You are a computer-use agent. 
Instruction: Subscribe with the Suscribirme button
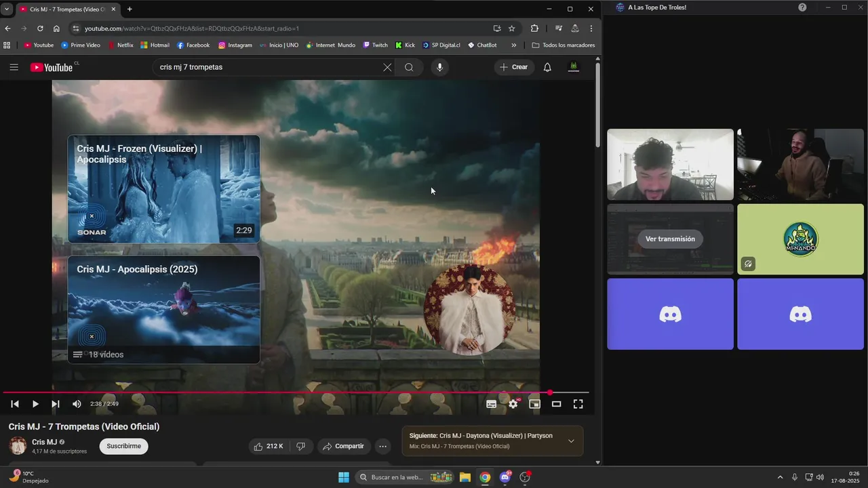(x=123, y=446)
